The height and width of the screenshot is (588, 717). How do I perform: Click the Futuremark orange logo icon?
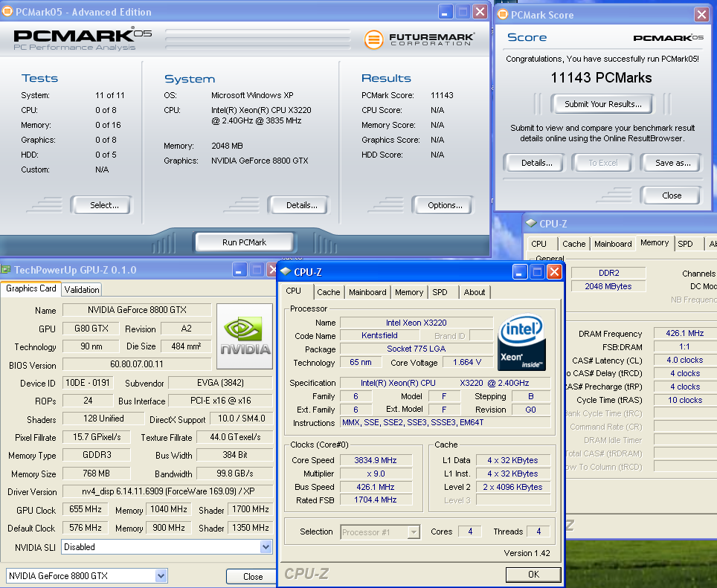click(373, 39)
